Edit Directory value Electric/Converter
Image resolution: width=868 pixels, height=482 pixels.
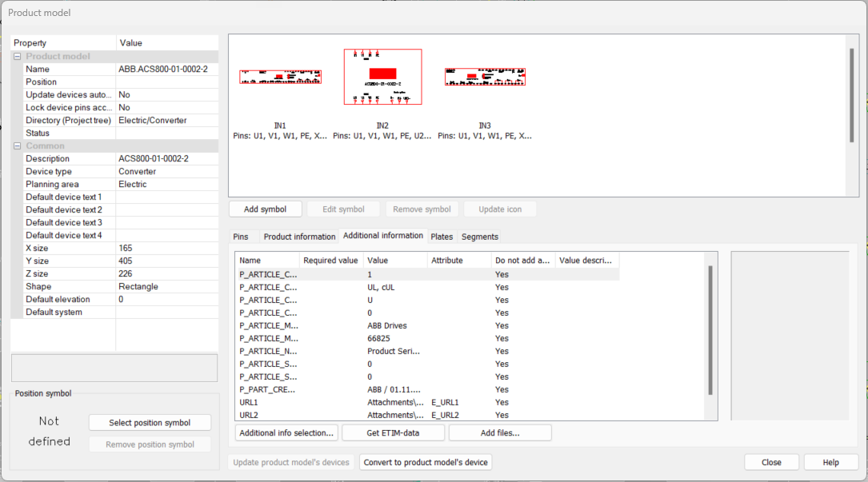[166, 120]
